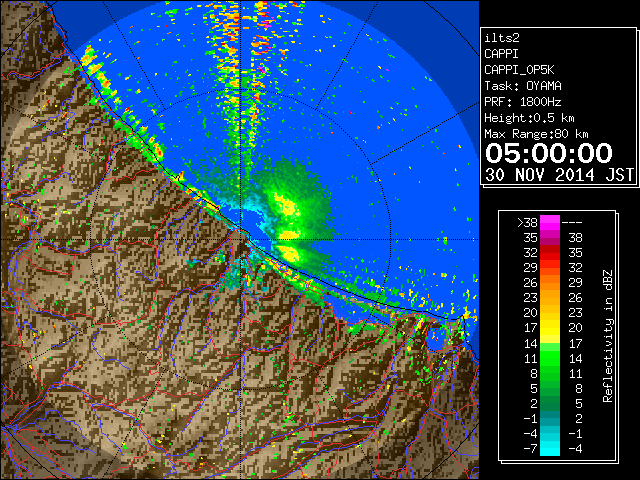Screen dimensions: 640x480
Task: Click the 05:00:00 timestamp
Action: pos(549,153)
